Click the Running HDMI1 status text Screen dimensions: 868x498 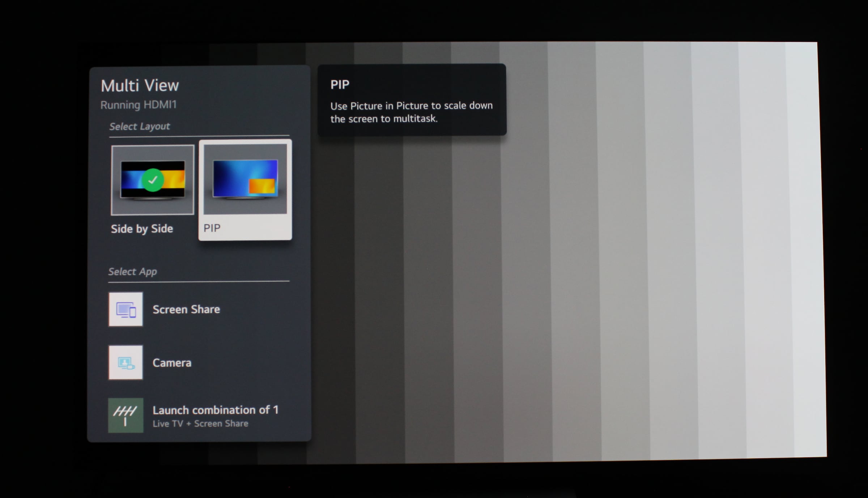(138, 105)
